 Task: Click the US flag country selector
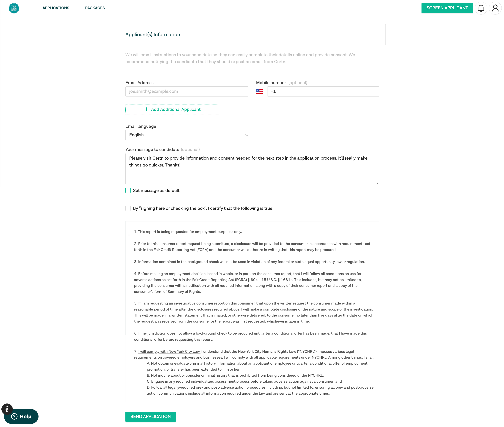[259, 92]
